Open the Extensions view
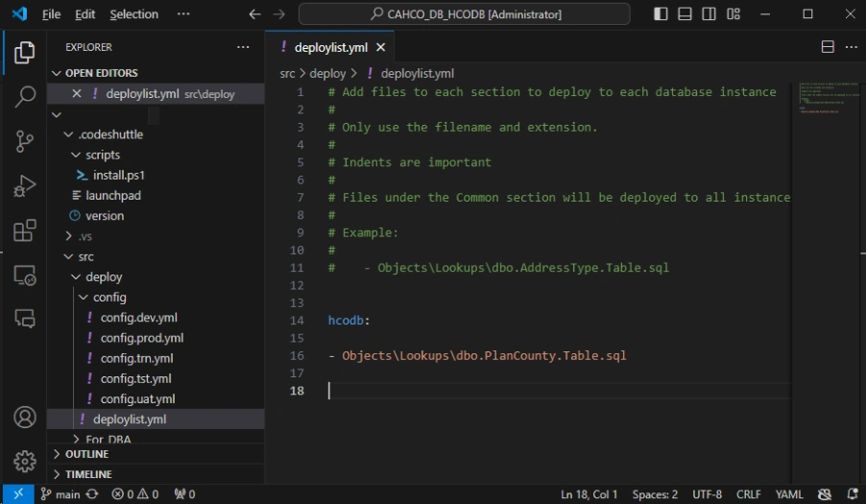The height and width of the screenshot is (504, 866). coord(25,230)
